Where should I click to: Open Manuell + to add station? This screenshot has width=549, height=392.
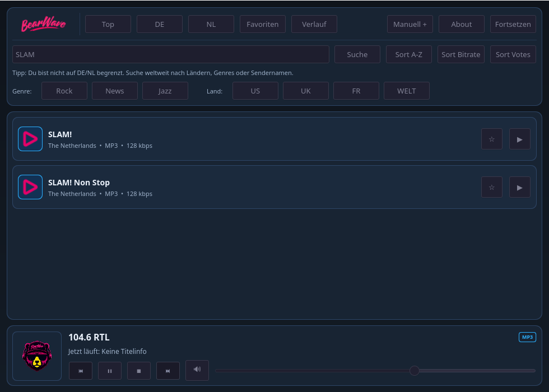(410, 24)
